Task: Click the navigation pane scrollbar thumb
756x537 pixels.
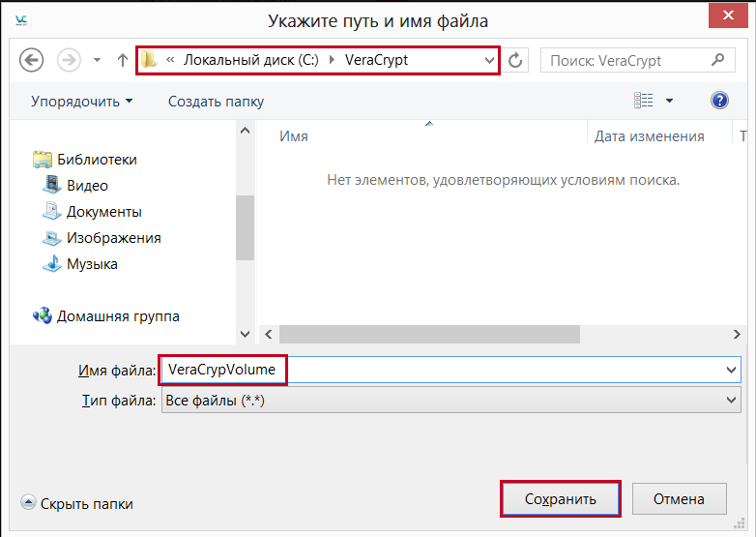Action: [x=245, y=227]
